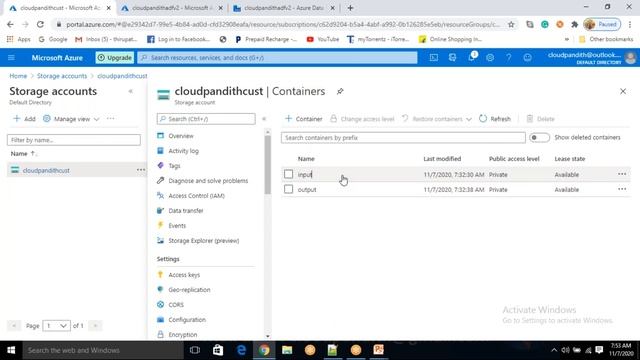Close the Containers blade with the X
The width and height of the screenshot is (640, 360).
coord(623,91)
